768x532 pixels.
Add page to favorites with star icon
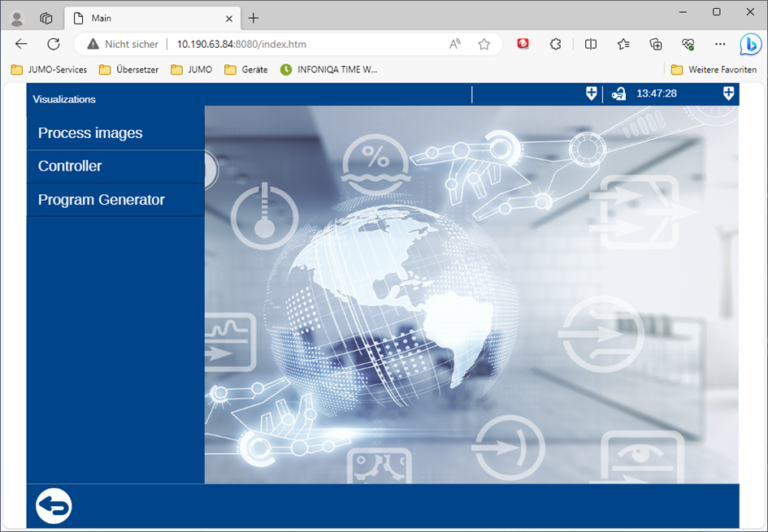tap(484, 44)
